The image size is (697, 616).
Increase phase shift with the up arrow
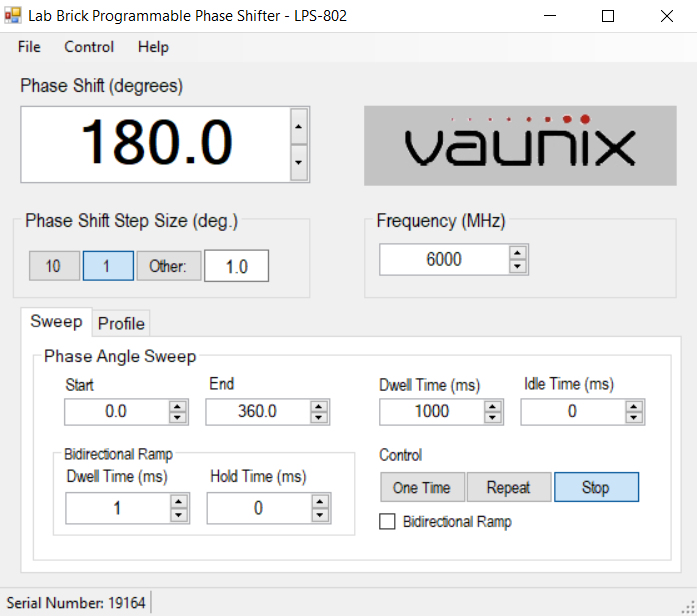point(298,127)
